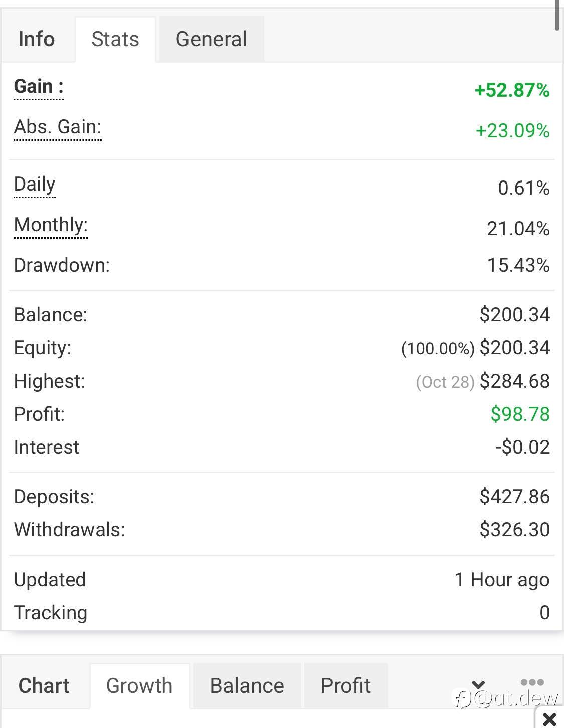
Task: Click the Info panel heading
Action: click(x=36, y=39)
